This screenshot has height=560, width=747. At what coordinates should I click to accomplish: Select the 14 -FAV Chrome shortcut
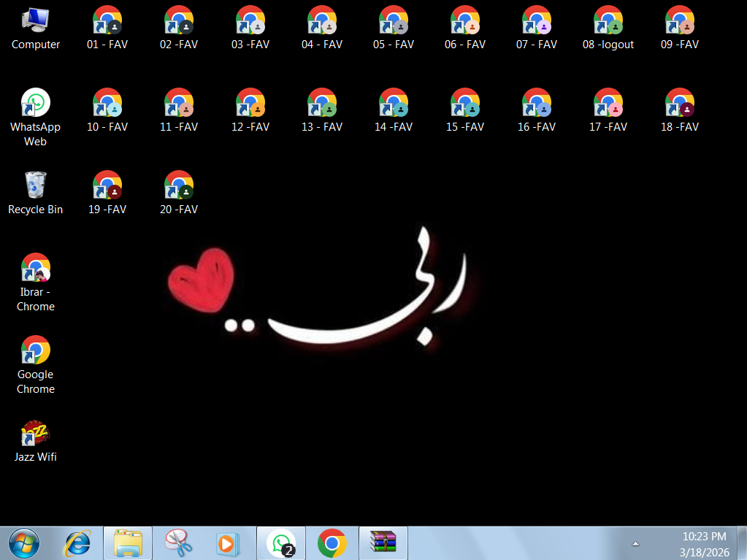394,111
